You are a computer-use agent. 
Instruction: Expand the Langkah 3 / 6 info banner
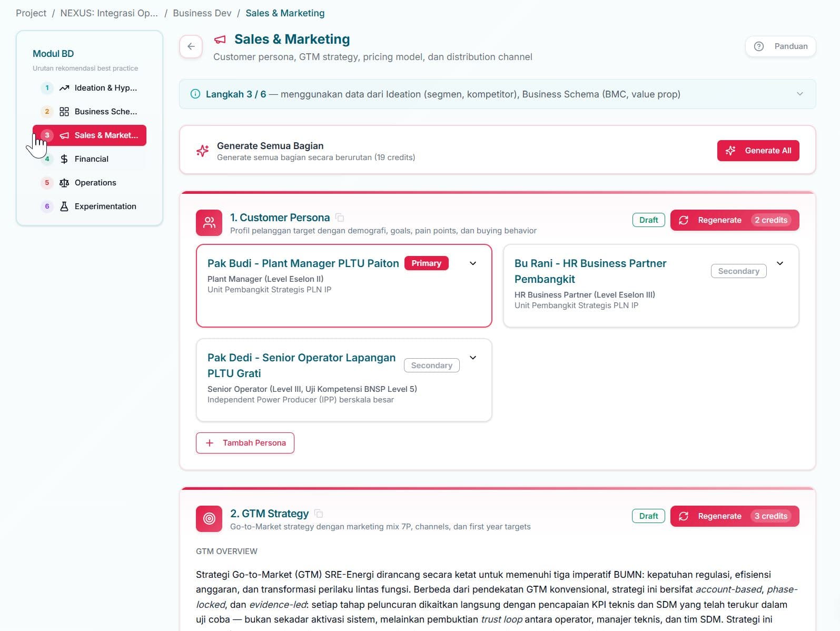[800, 94]
